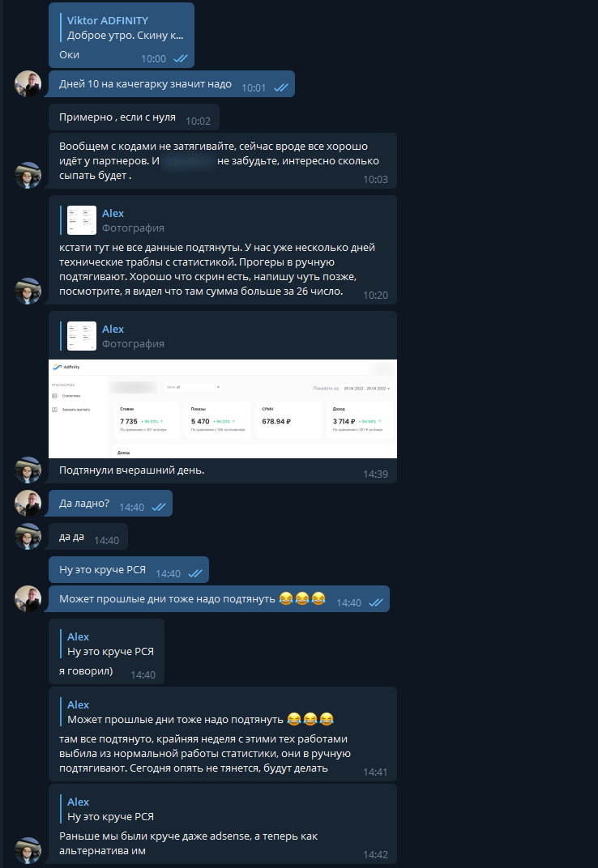598x868 pixels.
Task: Click the double-check read receipt on the "Оки" message
Action: click(x=181, y=58)
